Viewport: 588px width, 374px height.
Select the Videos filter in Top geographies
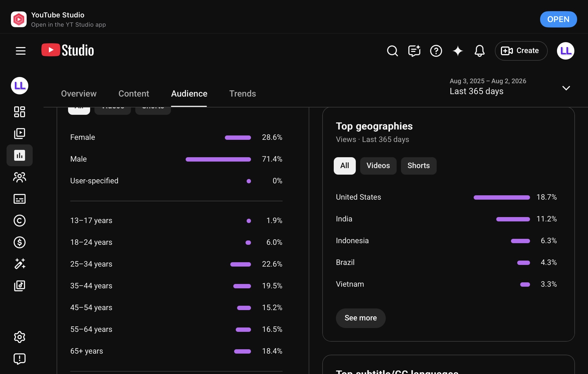point(378,166)
